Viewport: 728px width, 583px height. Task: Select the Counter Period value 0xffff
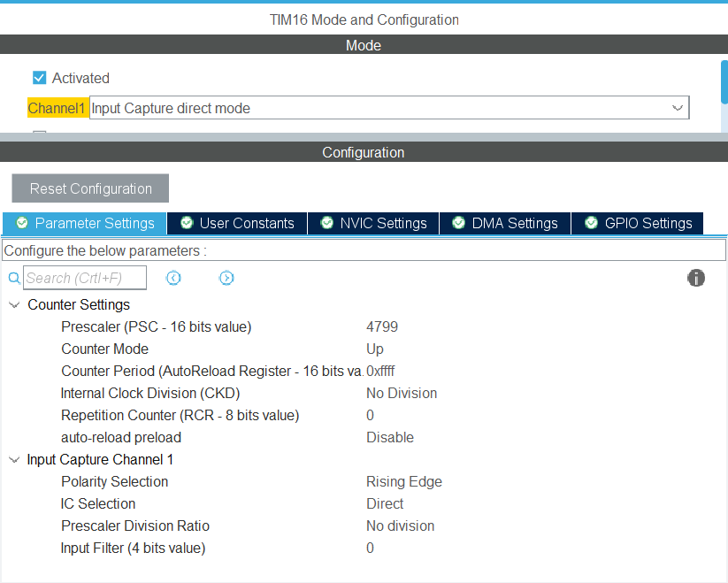380,371
